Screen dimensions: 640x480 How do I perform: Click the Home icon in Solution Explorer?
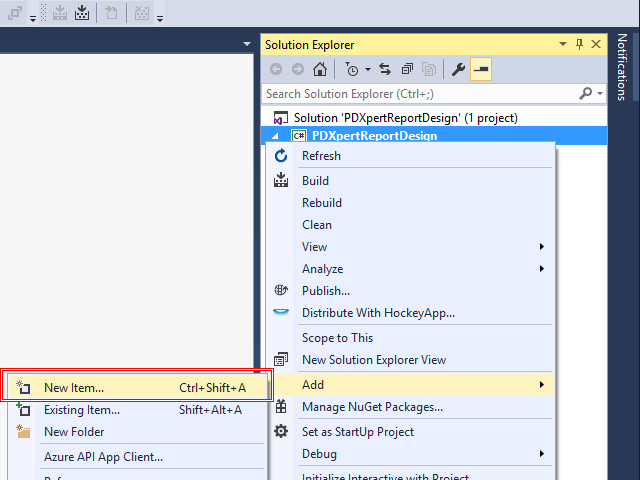(320, 69)
